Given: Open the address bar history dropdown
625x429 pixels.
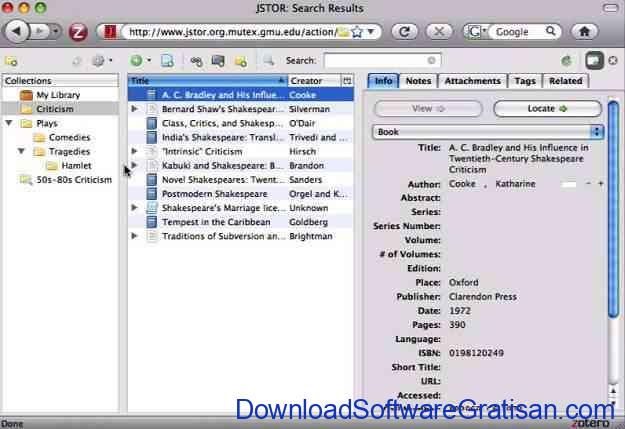Looking at the screenshot, I should [x=371, y=31].
